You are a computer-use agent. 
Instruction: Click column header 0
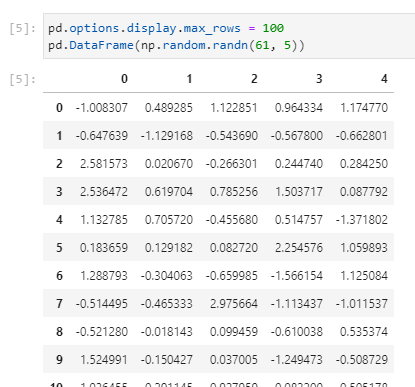pos(124,79)
